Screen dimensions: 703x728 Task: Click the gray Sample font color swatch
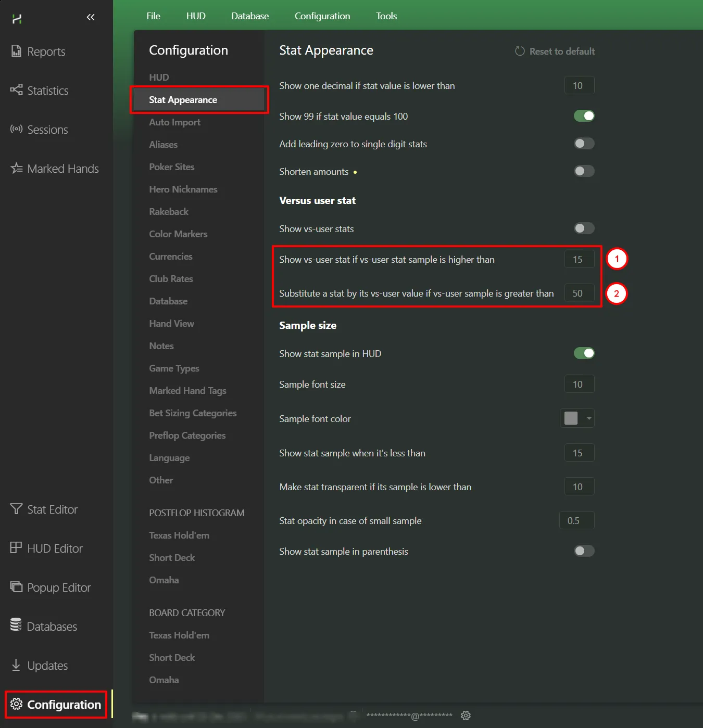571,418
